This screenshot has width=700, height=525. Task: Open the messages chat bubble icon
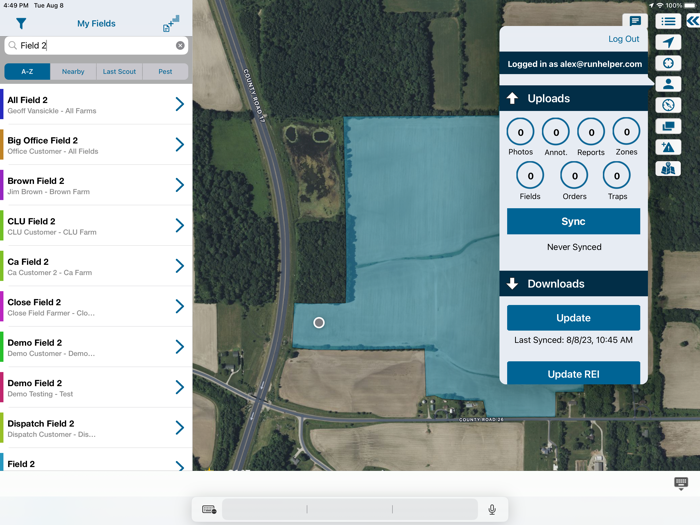635,21
